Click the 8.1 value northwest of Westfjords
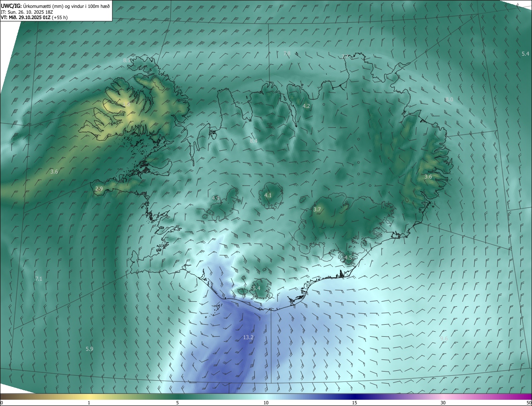Screen dimensions: 532x406 click(x=127, y=61)
